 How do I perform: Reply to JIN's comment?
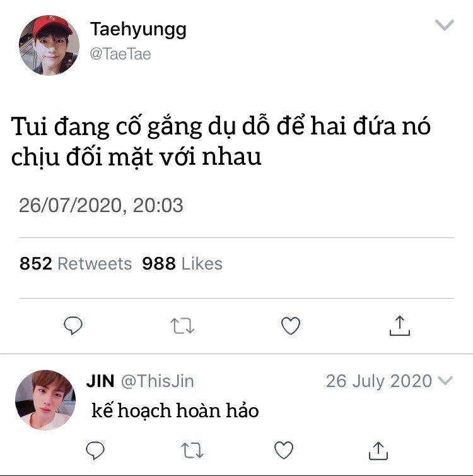click(x=95, y=450)
